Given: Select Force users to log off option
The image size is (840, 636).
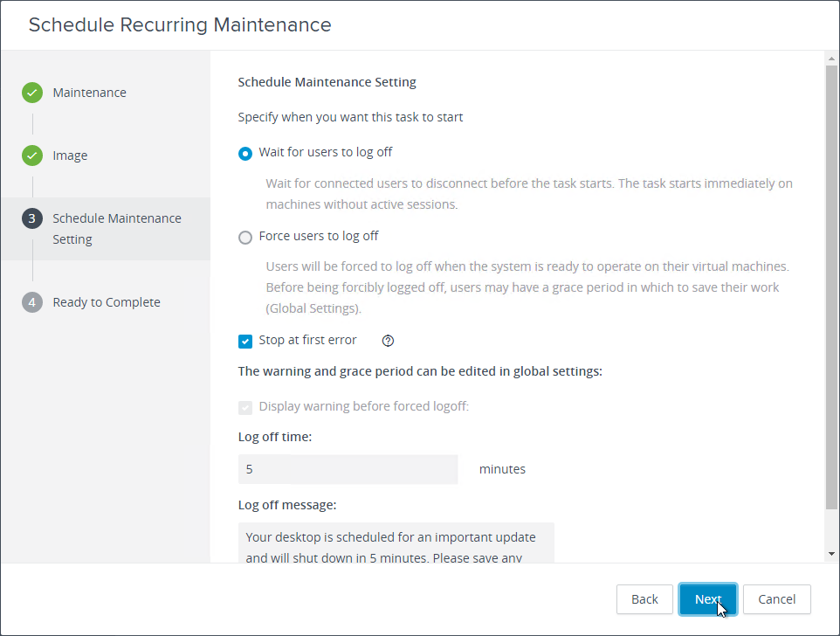Looking at the screenshot, I should (x=245, y=238).
